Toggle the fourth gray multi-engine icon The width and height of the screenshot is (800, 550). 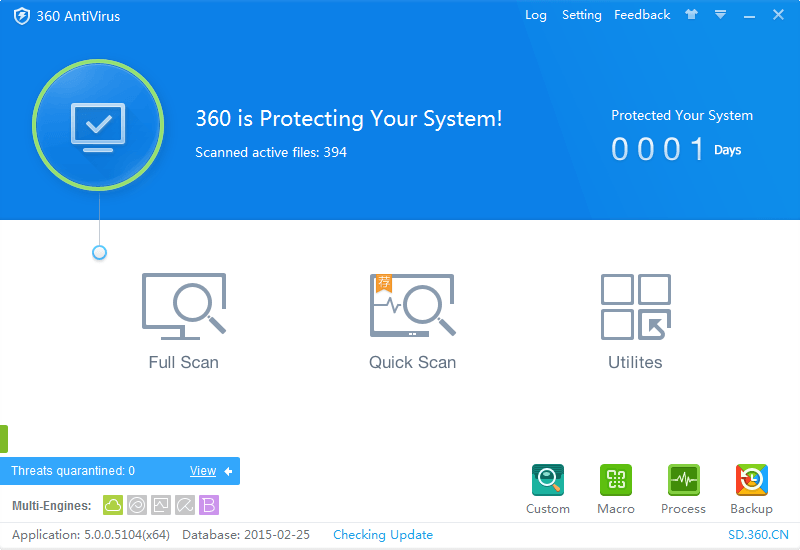[x=185, y=505]
